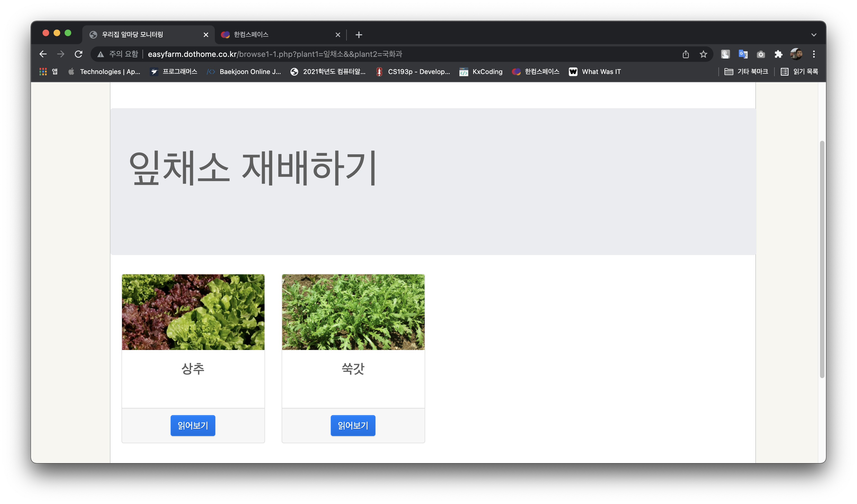Bookmark this page using the star icon
This screenshot has width=857, height=504.
coord(703,54)
